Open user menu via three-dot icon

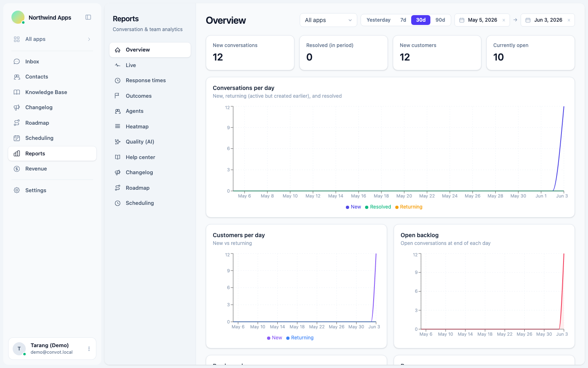point(89,349)
